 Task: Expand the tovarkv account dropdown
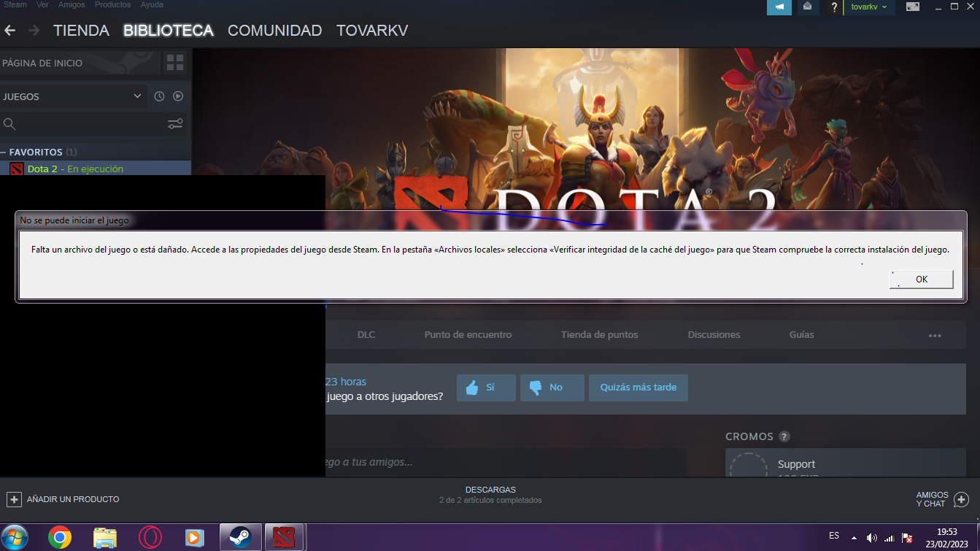(868, 7)
